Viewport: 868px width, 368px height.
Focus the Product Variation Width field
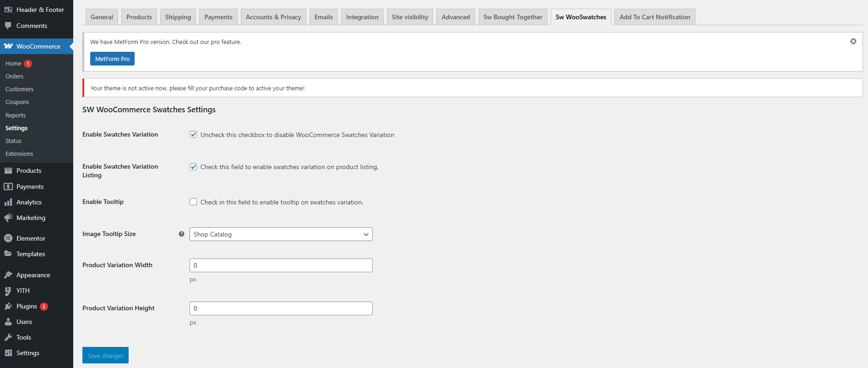tap(281, 265)
